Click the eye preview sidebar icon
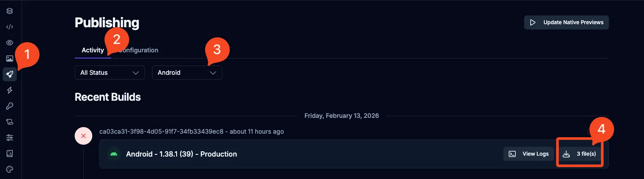The width and height of the screenshot is (644, 179). pos(10,43)
